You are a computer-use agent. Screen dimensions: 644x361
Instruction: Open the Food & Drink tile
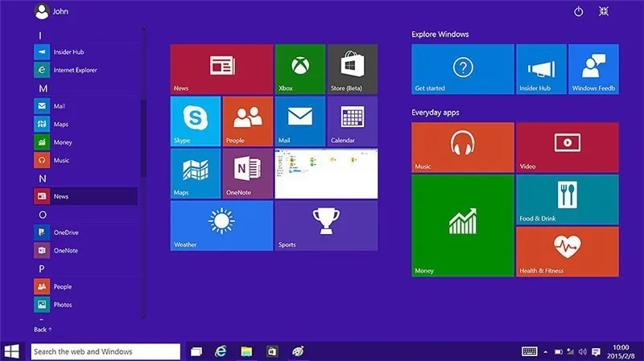click(x=568, y=199)
